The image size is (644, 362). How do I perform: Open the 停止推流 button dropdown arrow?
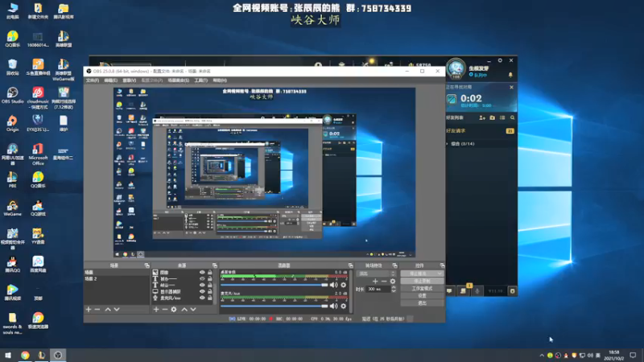click(x=440, y=274)
